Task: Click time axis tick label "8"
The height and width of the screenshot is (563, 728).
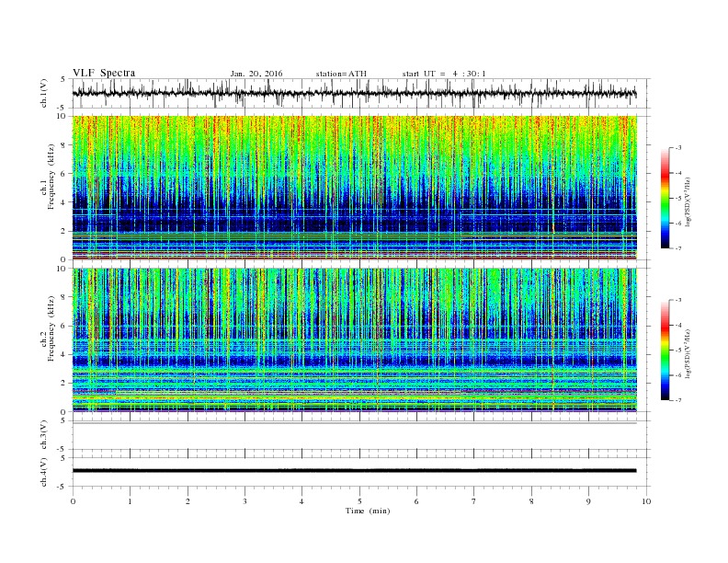Action: (x=531, y=501)
